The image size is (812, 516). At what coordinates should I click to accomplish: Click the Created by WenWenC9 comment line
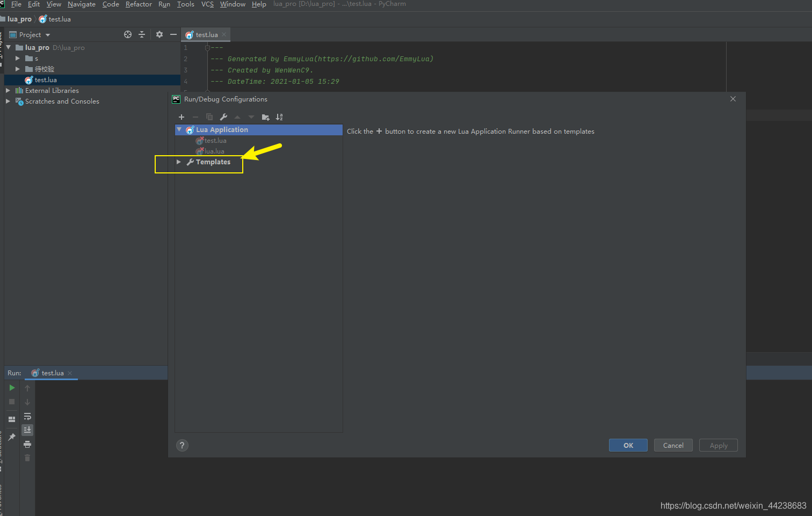tap(262, 70)
